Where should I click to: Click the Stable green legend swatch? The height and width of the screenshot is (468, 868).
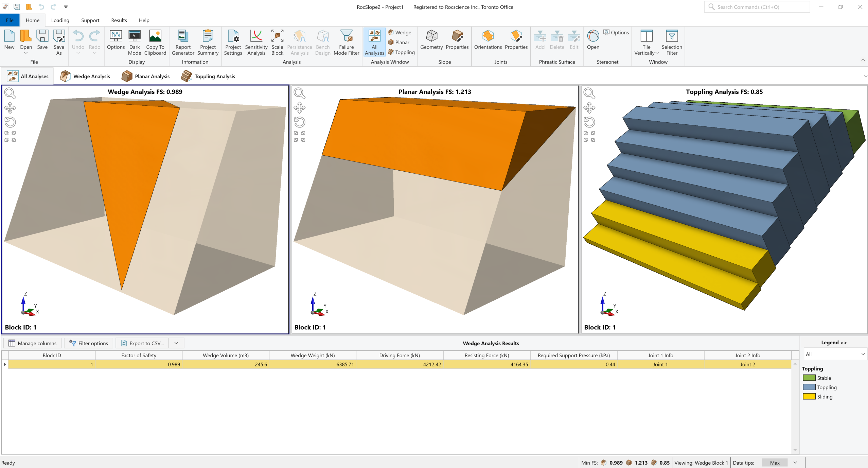pos(809,378)
